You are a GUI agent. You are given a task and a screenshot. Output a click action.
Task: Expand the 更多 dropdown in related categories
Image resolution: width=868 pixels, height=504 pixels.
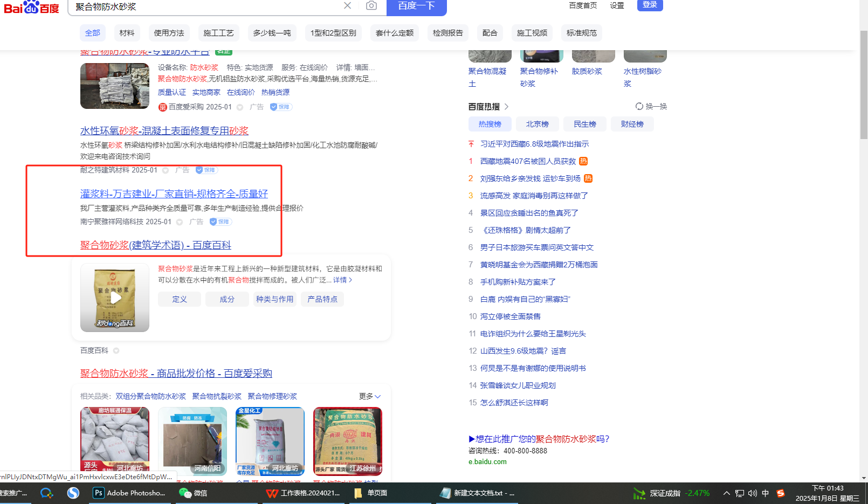(369, 396)
